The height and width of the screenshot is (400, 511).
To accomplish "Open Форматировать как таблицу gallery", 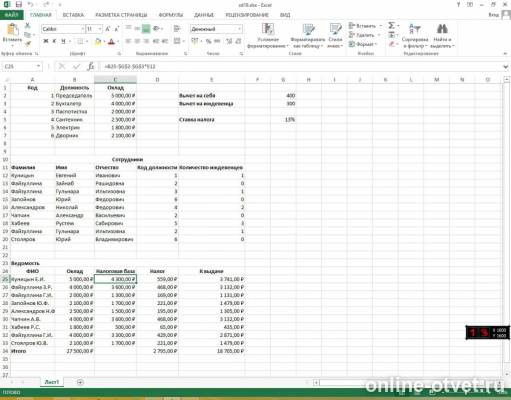I will pos(308,35).
